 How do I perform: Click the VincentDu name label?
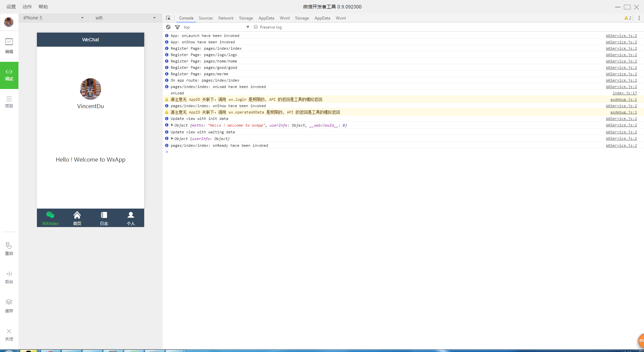91,106
